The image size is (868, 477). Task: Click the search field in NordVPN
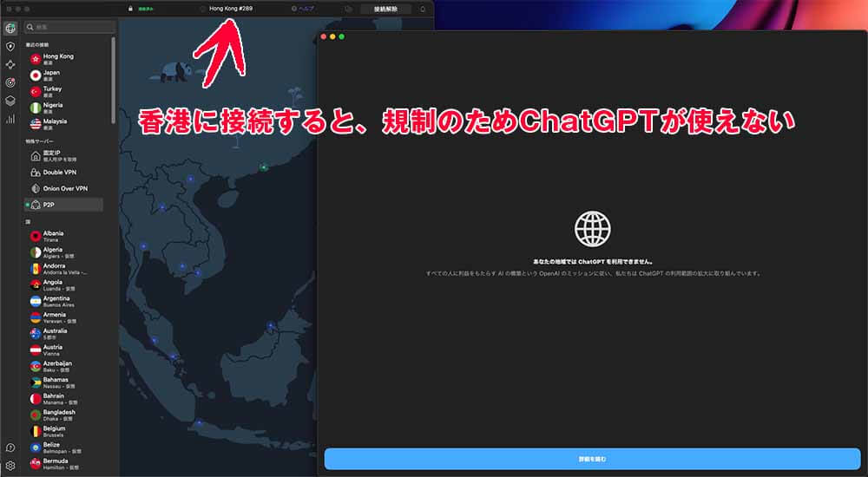70,27
